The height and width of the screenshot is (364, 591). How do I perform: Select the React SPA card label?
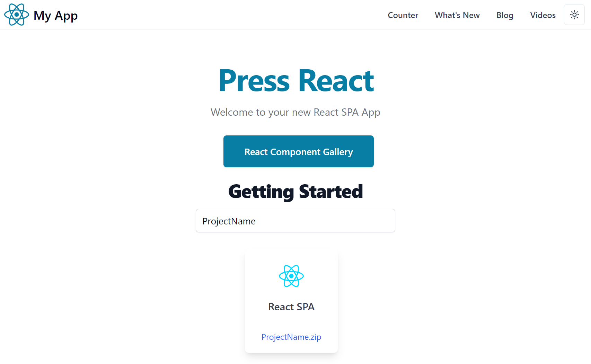coord(291,307)
